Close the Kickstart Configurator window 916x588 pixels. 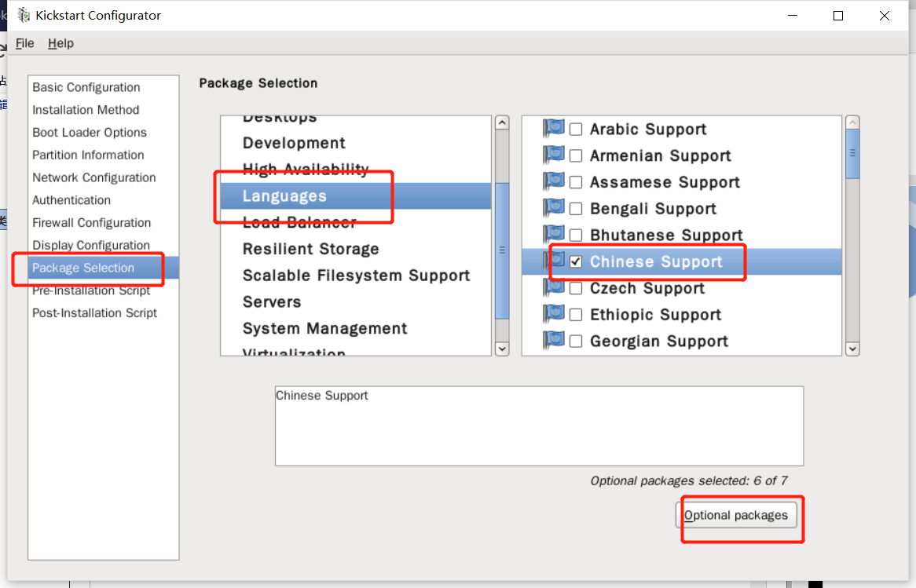point(885,16)
